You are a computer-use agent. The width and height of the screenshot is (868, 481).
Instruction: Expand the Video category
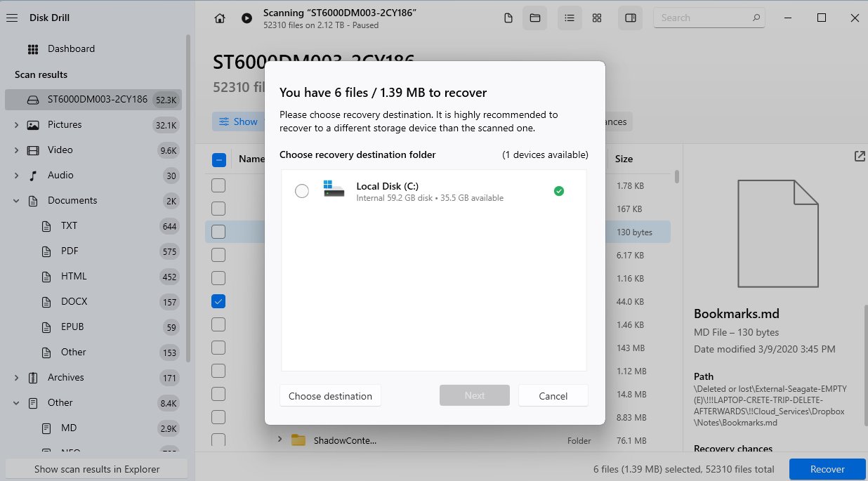click(16, 150)
